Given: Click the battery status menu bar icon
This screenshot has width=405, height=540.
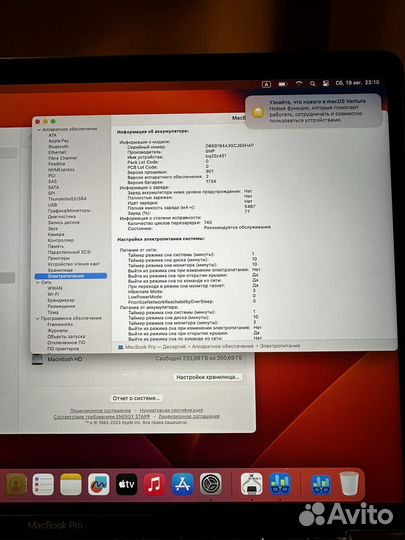Looking at the screenshot, I should 283,84.
